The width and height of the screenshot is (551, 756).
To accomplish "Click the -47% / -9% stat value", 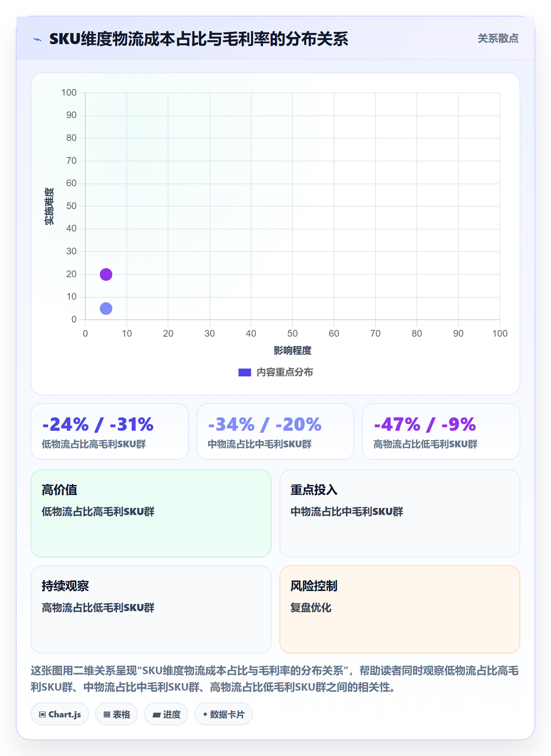I will click(x=425, y=424).
